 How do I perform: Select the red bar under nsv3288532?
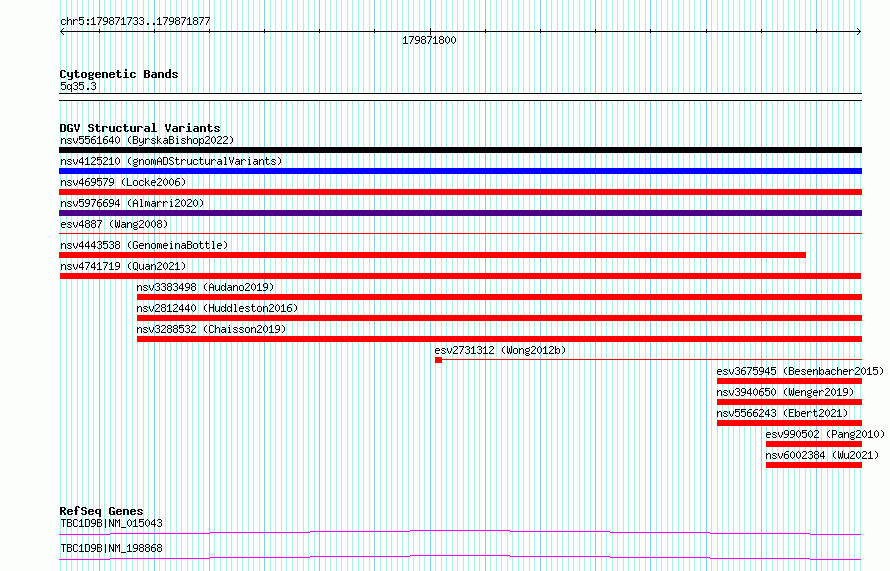pyautogui.click(x=499, y=339)
